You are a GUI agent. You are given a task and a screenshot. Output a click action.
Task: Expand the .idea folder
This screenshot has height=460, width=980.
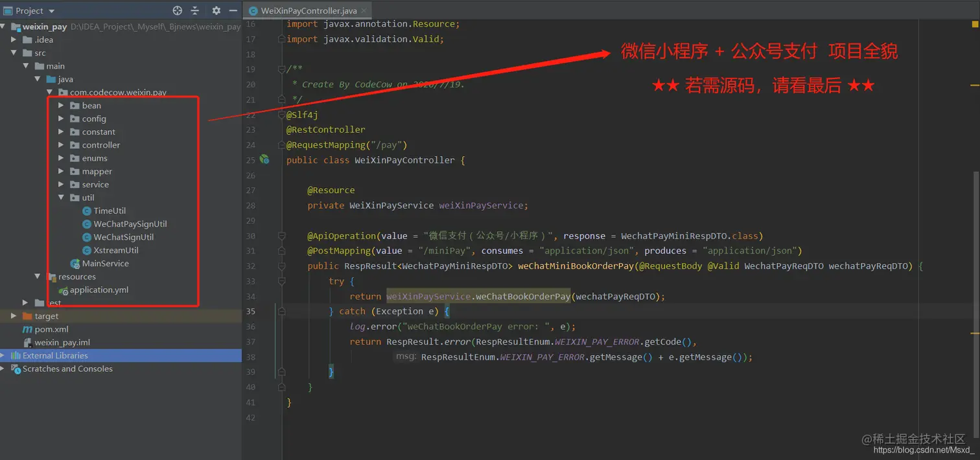[x=14, y=40]
